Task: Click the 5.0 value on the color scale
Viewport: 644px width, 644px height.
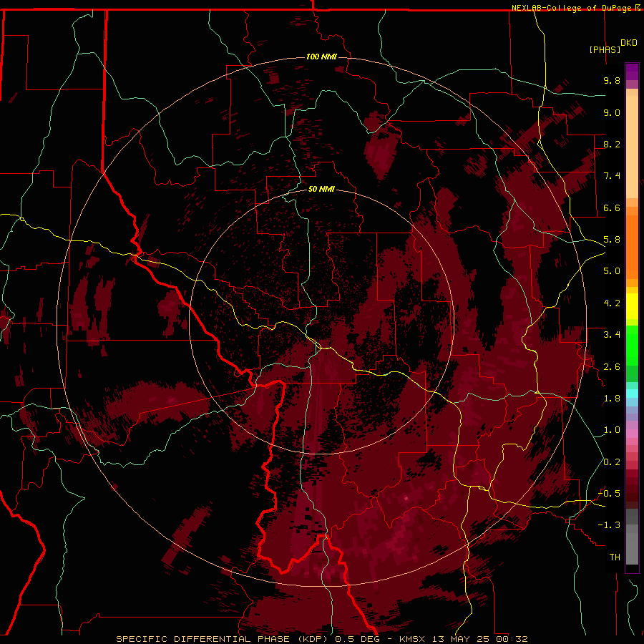Action: pos(612,271)
